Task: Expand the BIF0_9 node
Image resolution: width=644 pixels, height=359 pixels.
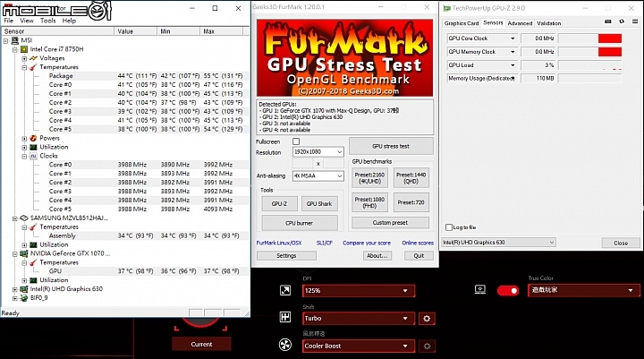Action: pyautogui.click(x=15, y=298)
